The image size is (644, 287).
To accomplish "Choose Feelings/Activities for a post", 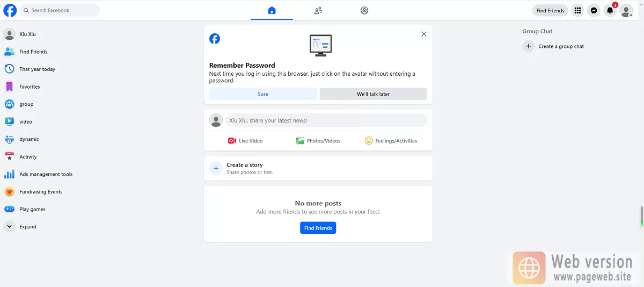I will pyautogui.click(x=391, y=141).
